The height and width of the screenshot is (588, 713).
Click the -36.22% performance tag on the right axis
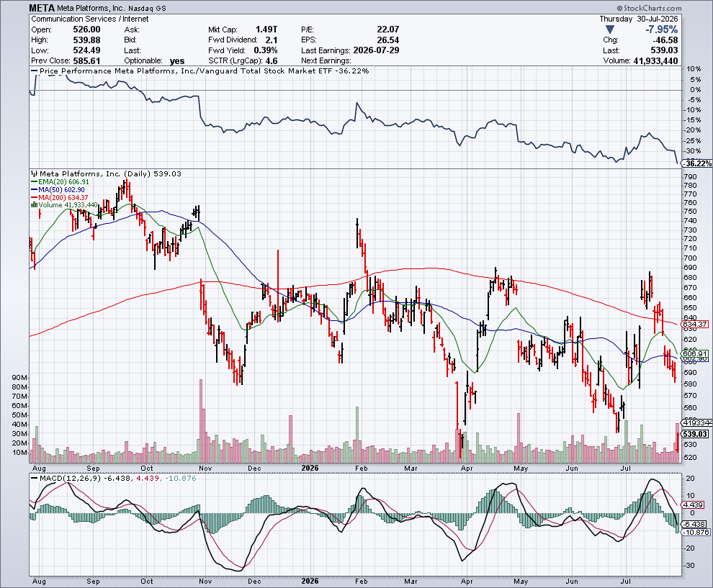[697, 163]
